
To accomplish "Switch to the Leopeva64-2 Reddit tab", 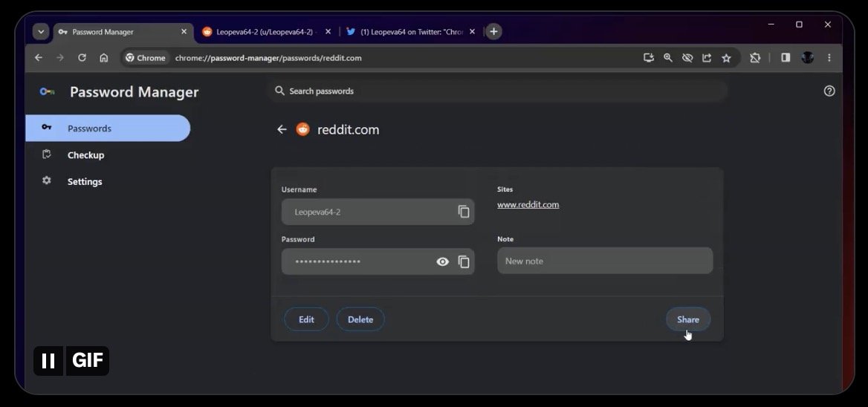I will click(267, 32).
